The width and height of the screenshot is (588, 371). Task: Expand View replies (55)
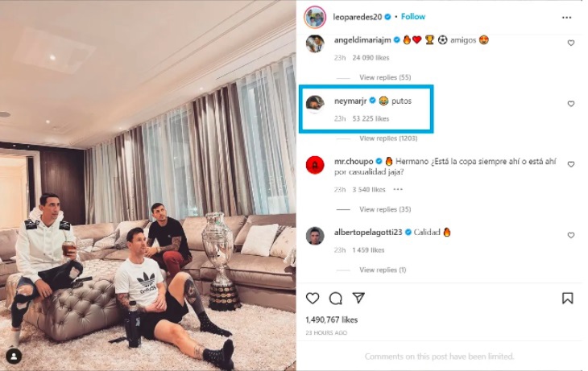coord(385,77)
